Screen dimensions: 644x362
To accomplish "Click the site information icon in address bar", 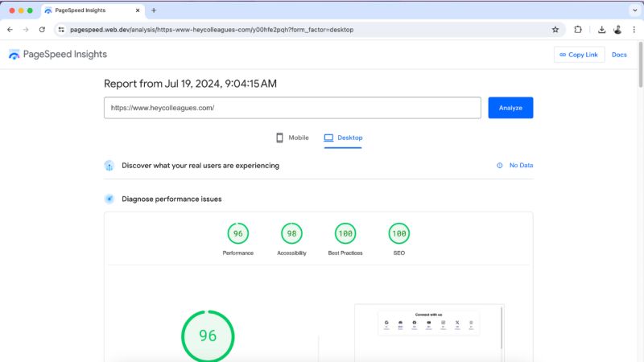I will click(x=61, y=30).
